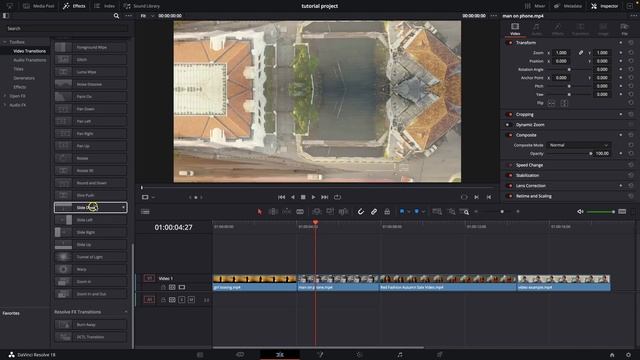Viewport: 640px width, 360px height.
Task: Lock the Video 1 track
Action: [163, 287]
